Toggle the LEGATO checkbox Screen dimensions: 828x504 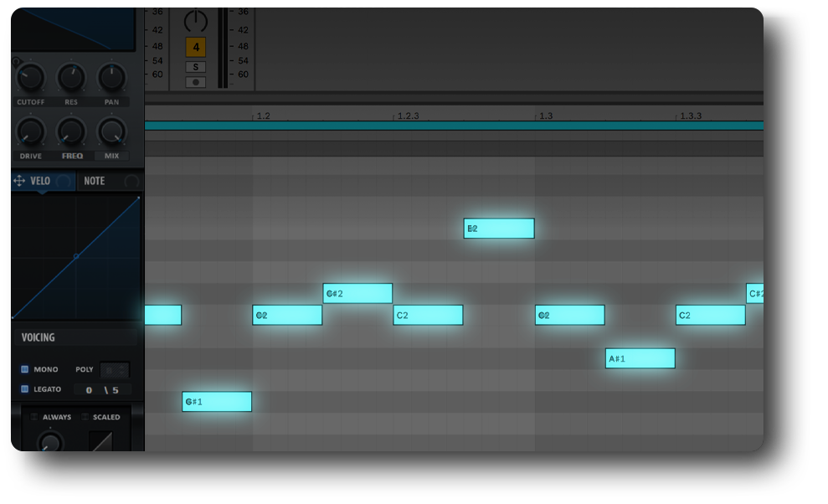tap(25, 389)
